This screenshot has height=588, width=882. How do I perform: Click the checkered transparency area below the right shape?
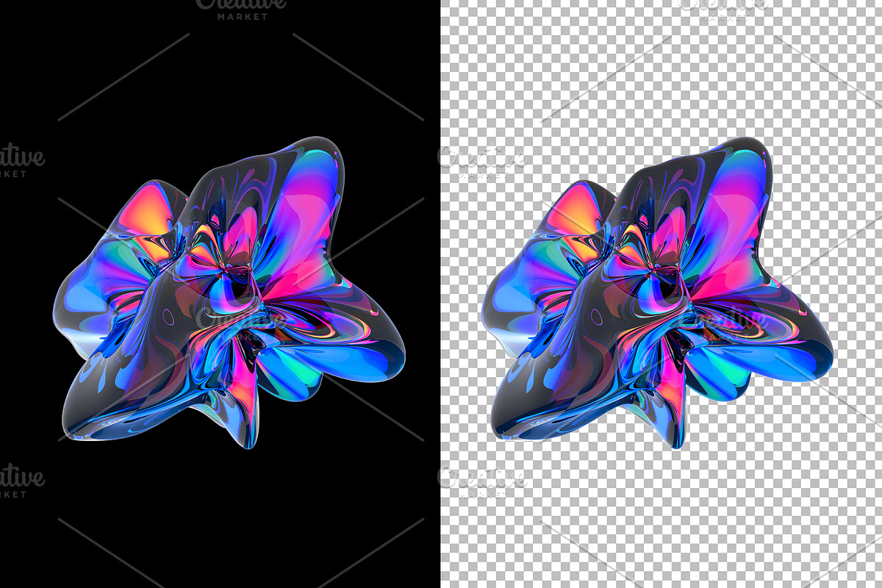pyautogui.click(x=661, y=514)
